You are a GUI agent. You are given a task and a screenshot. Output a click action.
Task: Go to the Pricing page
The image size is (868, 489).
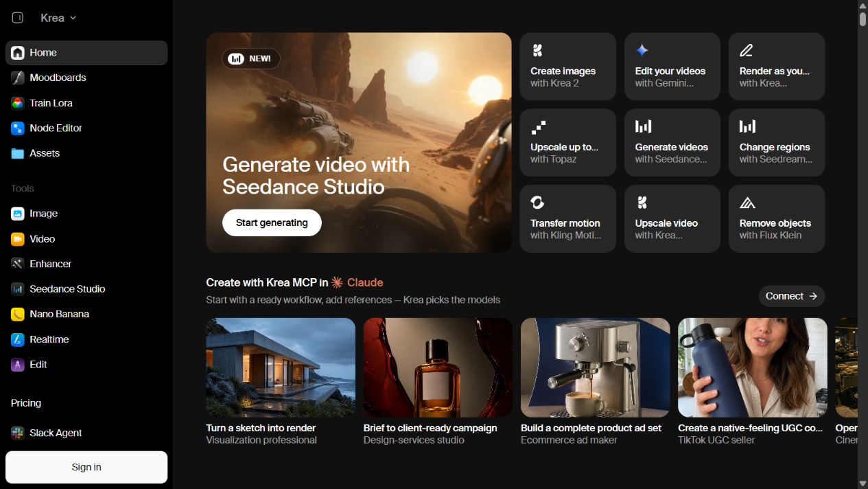26,403
